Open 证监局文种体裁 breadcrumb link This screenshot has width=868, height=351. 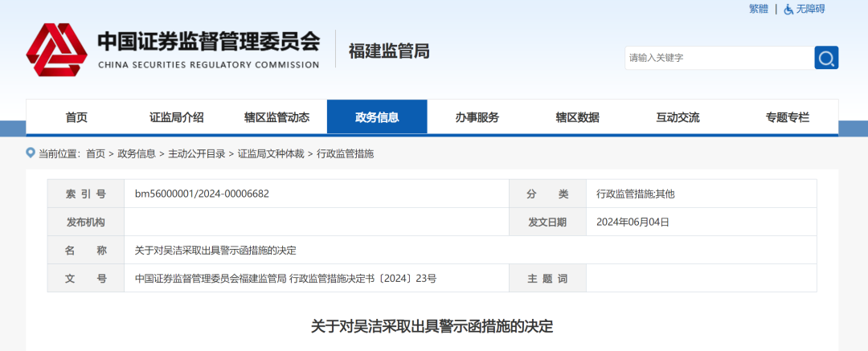click(271, 154)
